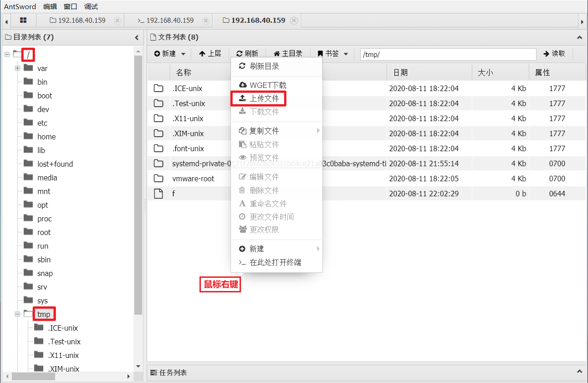The height and width of the screenshot is (383, 588).
Task: Click the directory tree vertical scrollbar
Action: coord(138,184)
